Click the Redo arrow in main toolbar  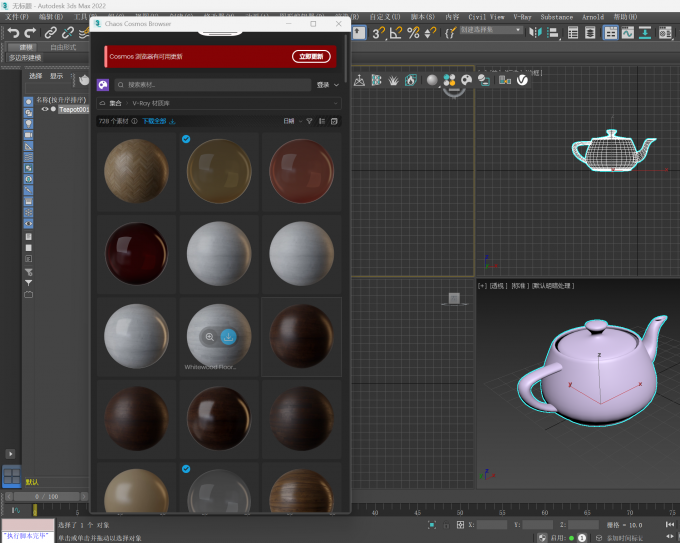point(30,33)
